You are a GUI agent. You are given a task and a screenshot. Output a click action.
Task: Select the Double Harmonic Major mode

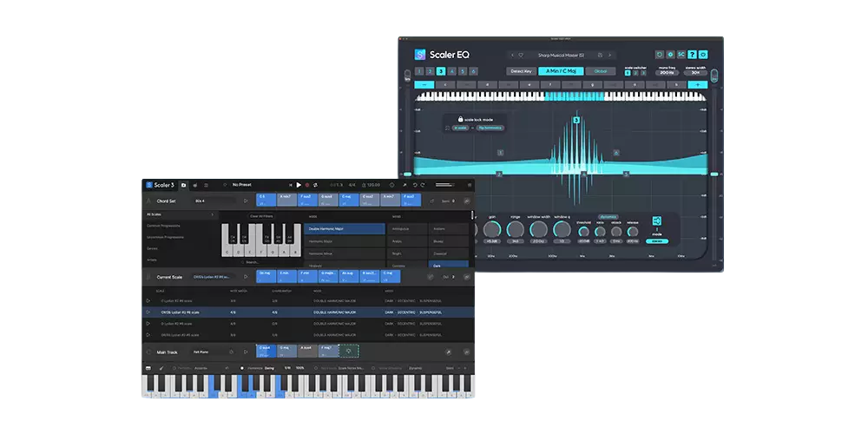pos(345,228)
